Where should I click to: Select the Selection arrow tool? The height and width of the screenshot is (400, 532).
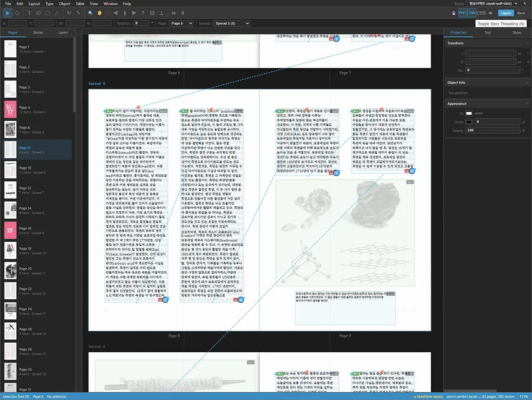click(7, 13)
